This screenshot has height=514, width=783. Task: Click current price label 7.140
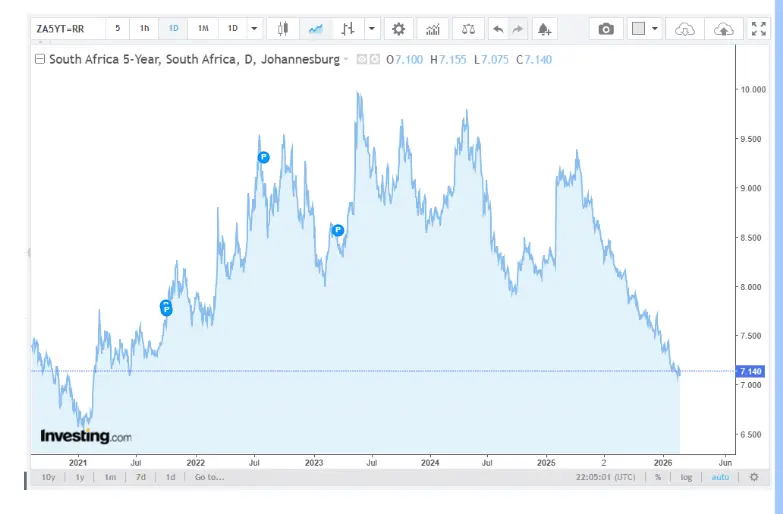tap(750, 371)
